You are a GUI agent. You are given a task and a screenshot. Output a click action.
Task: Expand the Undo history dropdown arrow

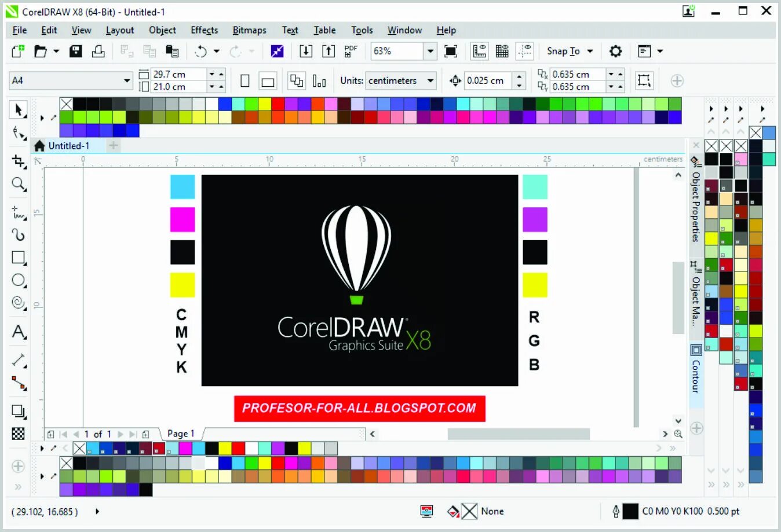(217, 51)
